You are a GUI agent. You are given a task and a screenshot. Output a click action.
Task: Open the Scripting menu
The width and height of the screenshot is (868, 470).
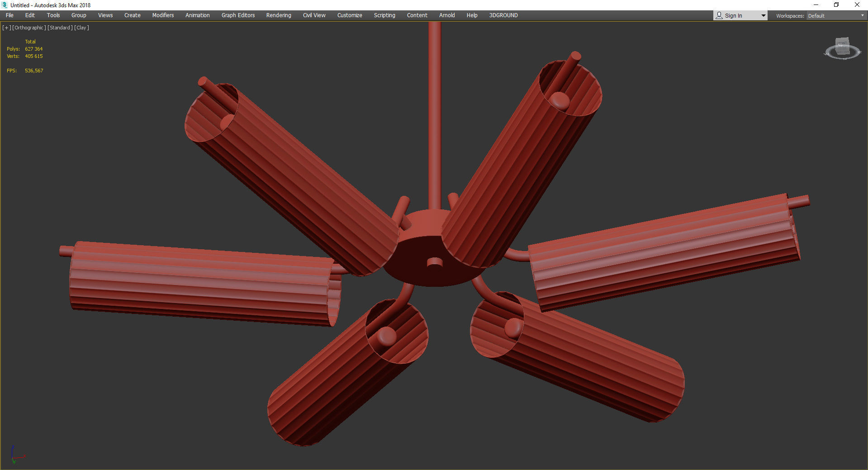pyautogui.click(x=384, y=15)
